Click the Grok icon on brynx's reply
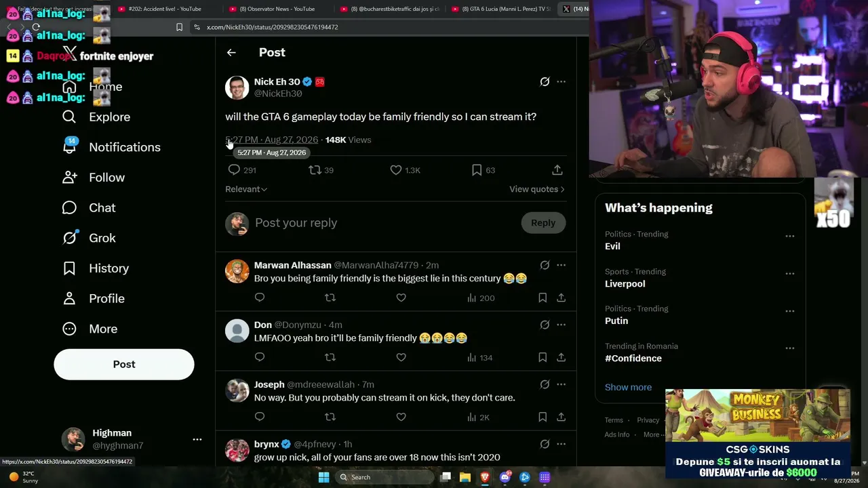 [x=545, y=444]
